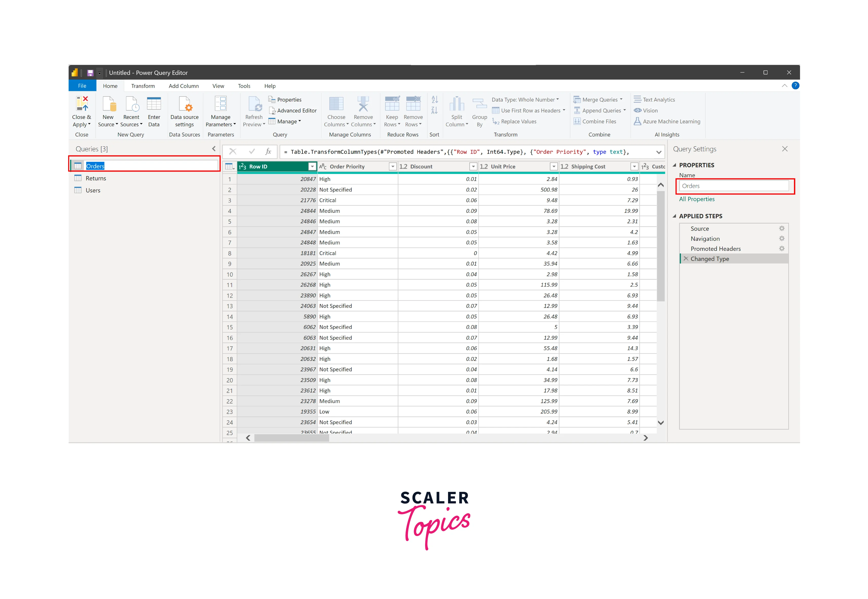This screenshot has width=868, height=599.
Task: Open the Add Column tab
Action: [x=184, y=86]
